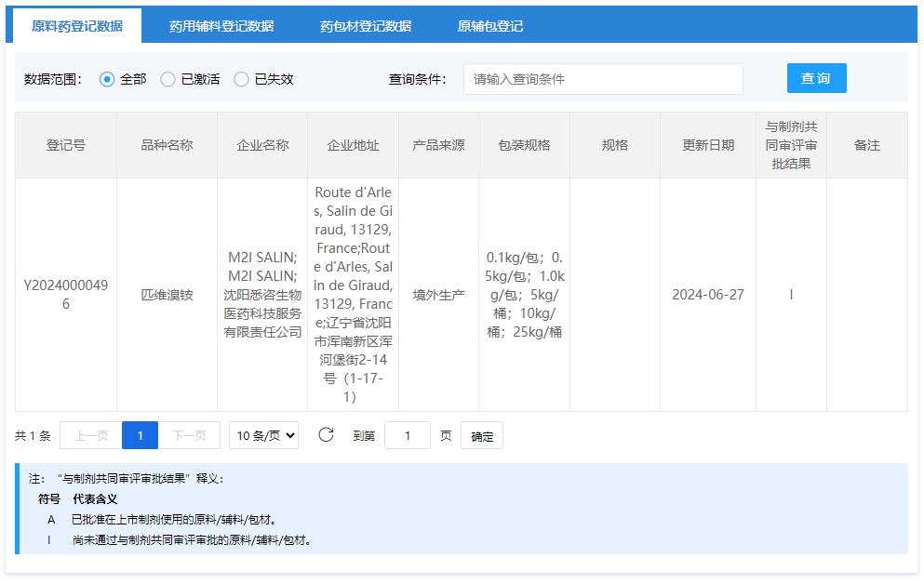Select the 全部 data range radio button
Viewport: 924px width, 584px height.
[x=107, y=79]
